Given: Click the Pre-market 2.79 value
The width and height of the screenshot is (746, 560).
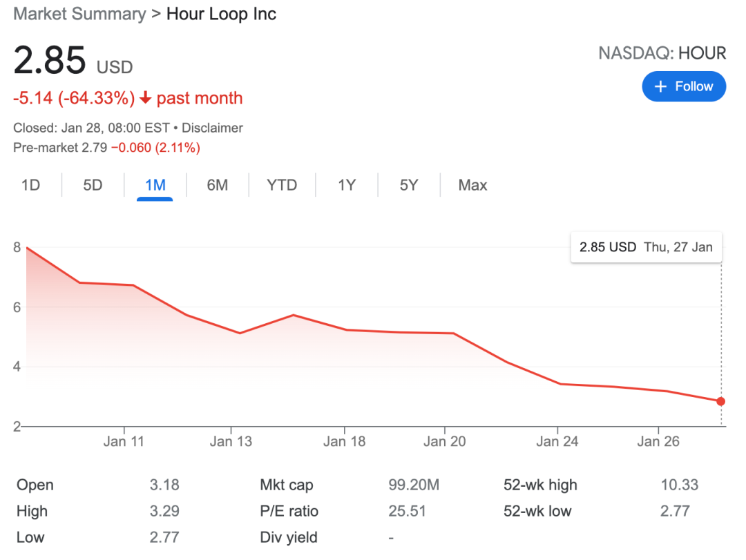Looking at the screenshot, I should click(94, 148).
